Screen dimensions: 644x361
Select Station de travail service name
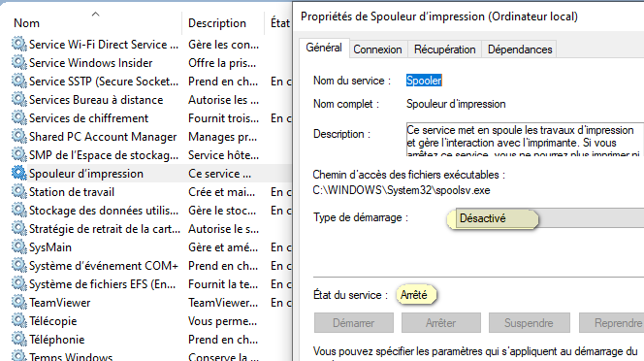(x=72, y=192)
